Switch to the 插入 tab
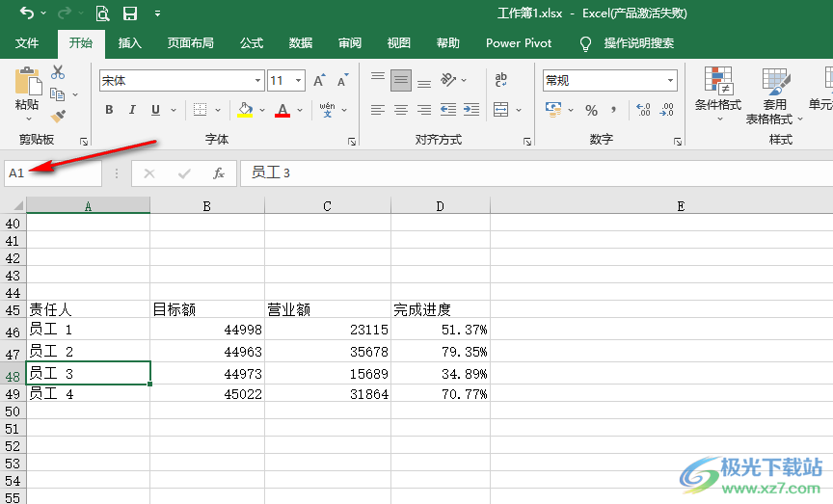The image size is (833, 504). coord(129,43)
